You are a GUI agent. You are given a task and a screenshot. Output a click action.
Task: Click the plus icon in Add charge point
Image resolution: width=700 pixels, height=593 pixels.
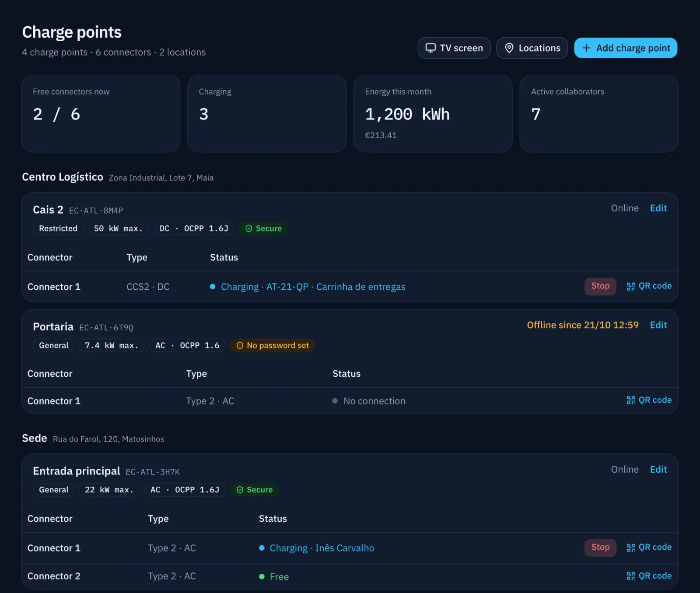586,48
